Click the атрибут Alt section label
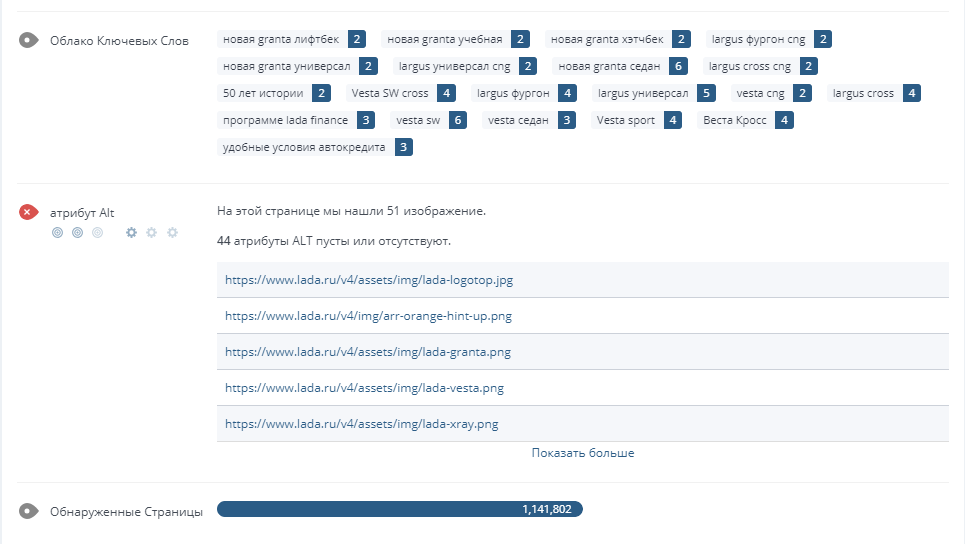The width and height of the screenshot is (965, 544). point(82,213)
